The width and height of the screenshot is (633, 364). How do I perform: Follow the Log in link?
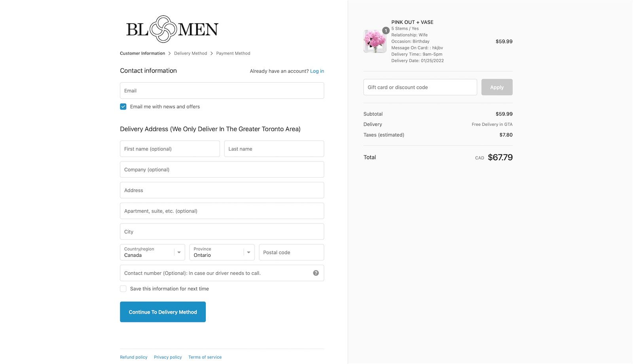pyautogui.click(x=317, y=71)
